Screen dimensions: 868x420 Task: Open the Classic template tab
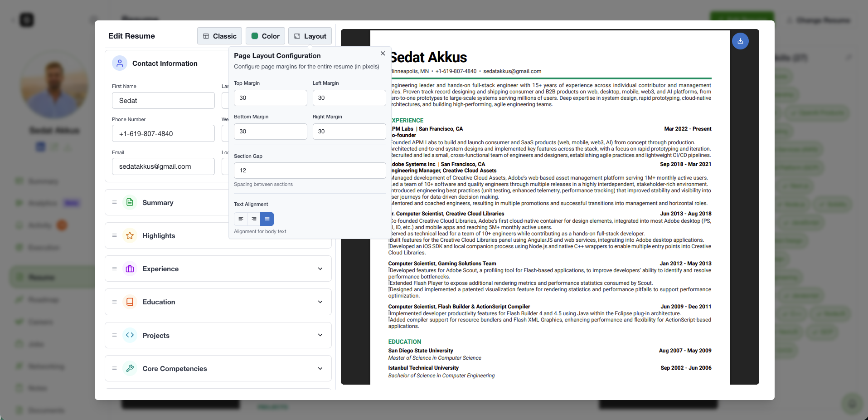(219, 36)
